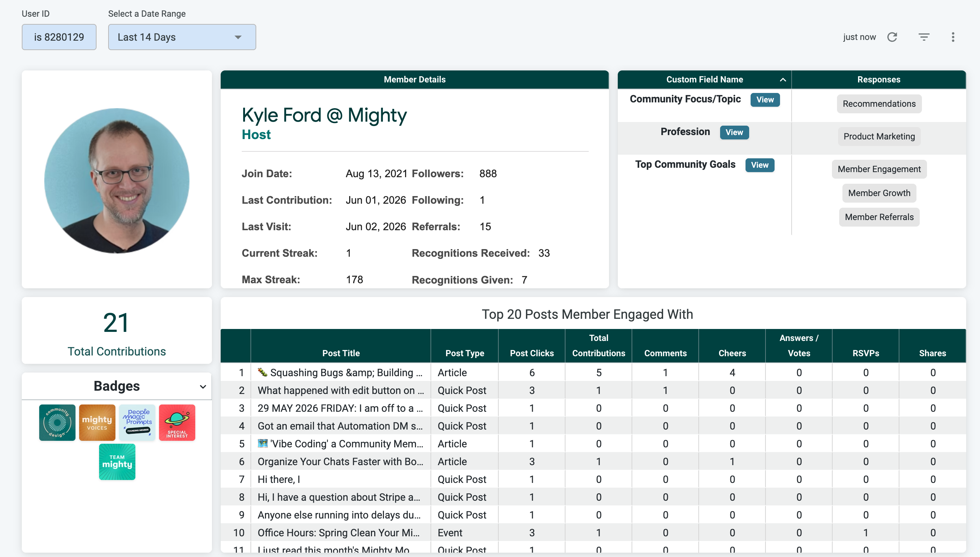
Task: Click the 'just now' last updated label
Action: [859, 37]
